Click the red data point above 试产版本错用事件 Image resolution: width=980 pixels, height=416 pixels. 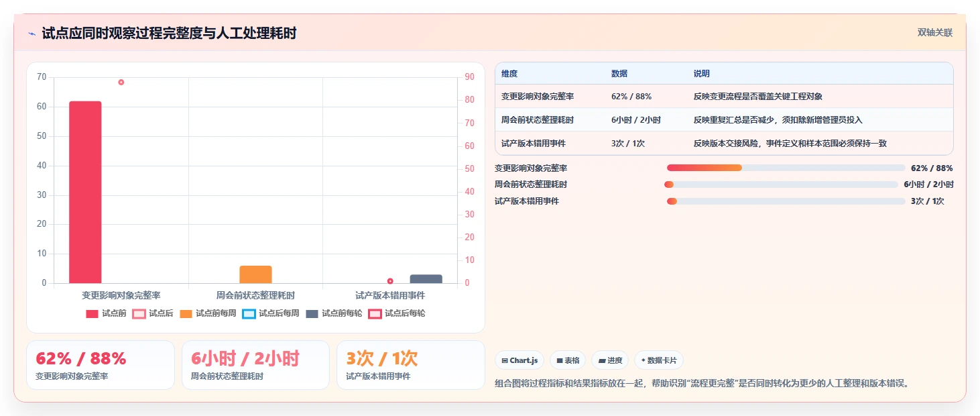[x=390, y=281]
